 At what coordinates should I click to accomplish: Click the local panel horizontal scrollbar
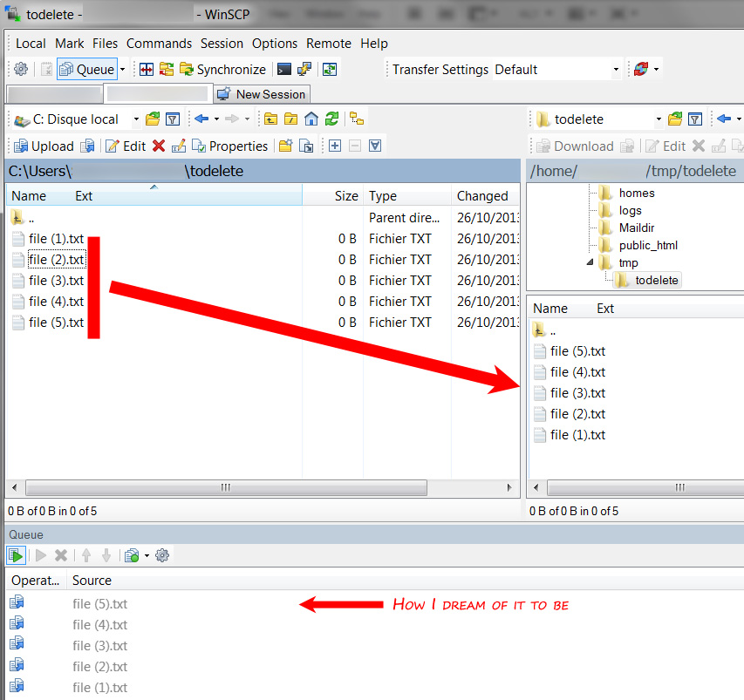pyautogui.click(x=262, y=488)
